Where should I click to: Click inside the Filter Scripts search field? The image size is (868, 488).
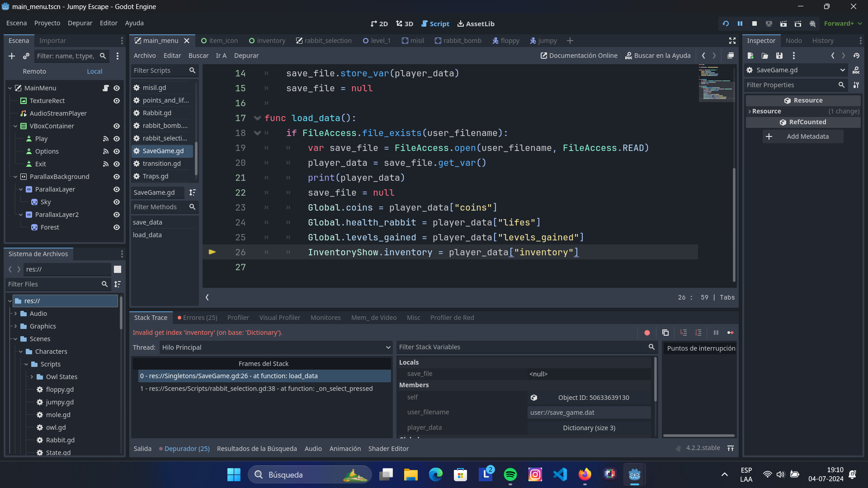click(160, 70)
